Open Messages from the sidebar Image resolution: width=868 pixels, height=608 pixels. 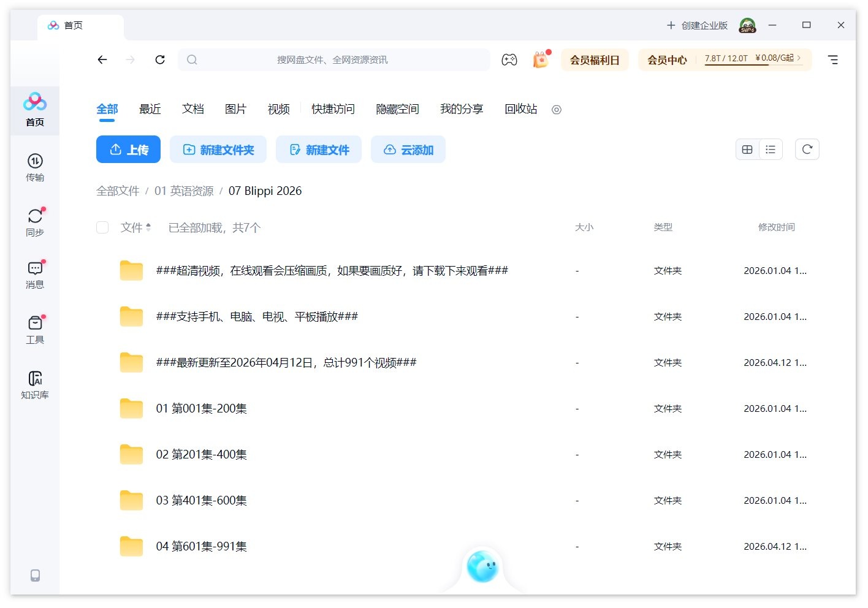point(35,274)
